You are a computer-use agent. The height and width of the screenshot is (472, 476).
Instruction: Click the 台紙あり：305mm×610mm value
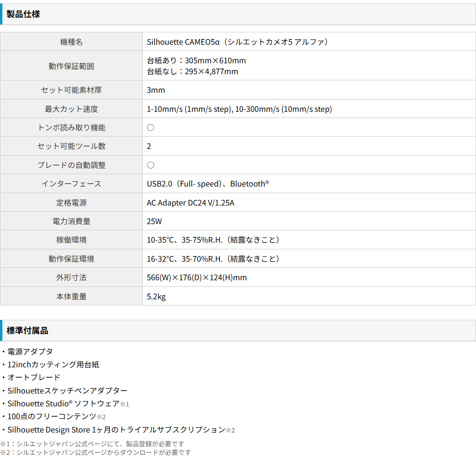[x=196, y=60]
